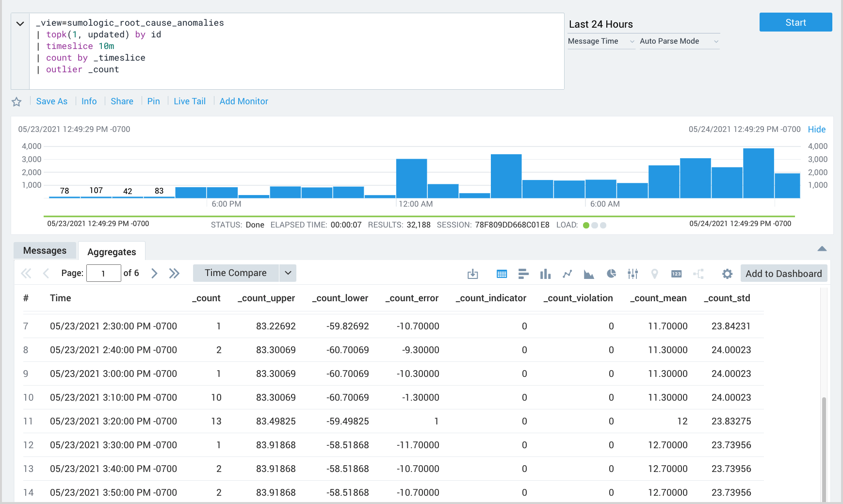This screenshot has height=504, width=843.
Task: Select the map chart icon
Action: [654, 274]
